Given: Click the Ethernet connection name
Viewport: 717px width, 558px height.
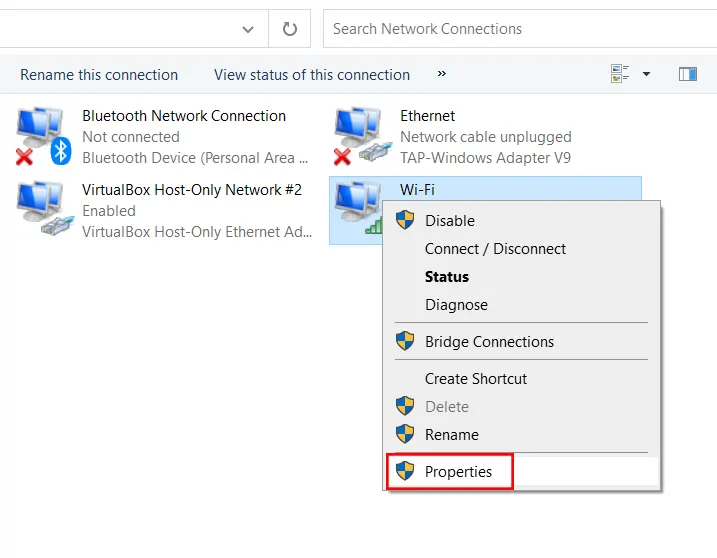Looking at the screenshot, I should [x=428, y=116].
